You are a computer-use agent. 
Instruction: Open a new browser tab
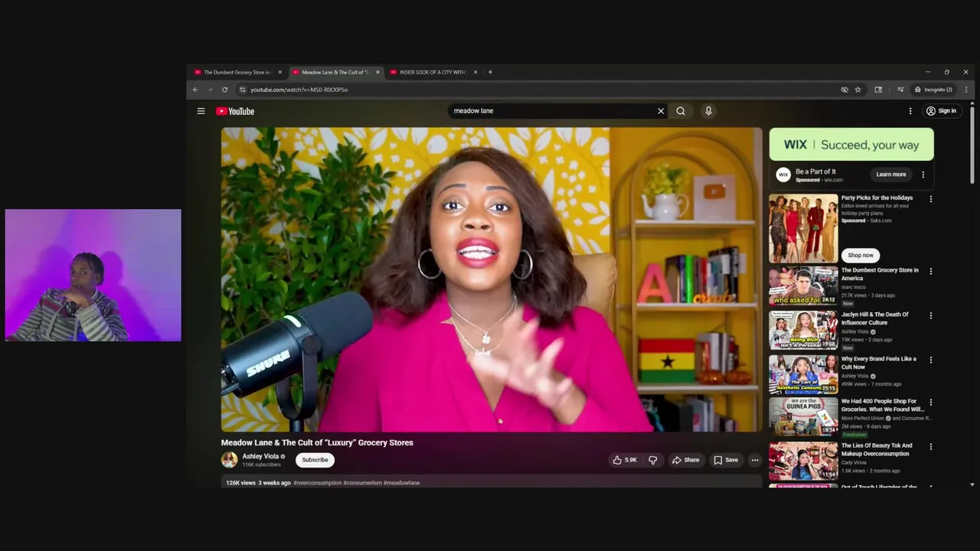pos(490,72)
